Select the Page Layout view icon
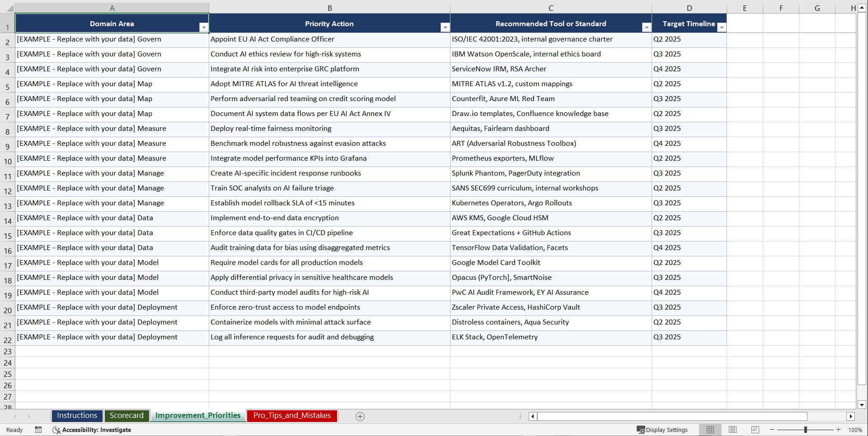Viewport: 868px width, 436px height. point(732,430)
